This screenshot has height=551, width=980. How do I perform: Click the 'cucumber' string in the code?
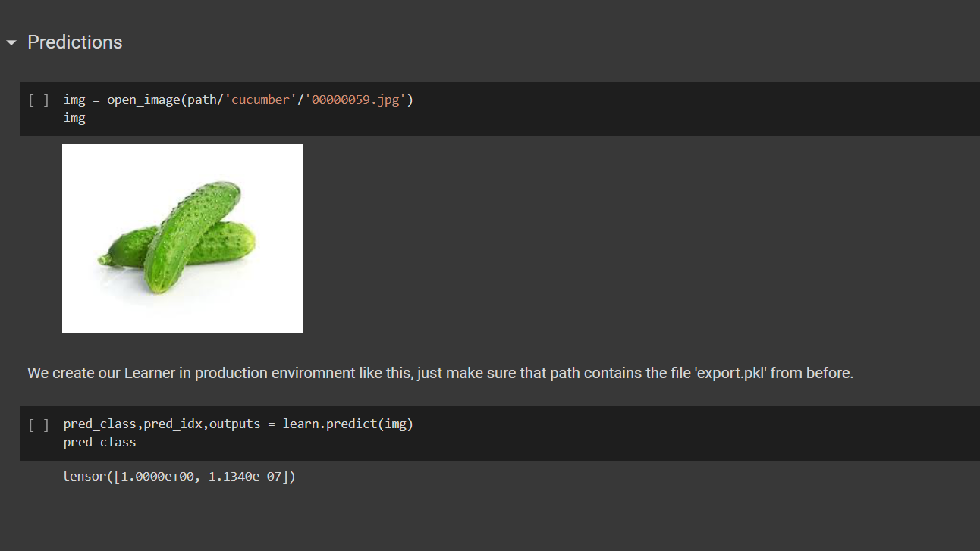coord(262,99)
